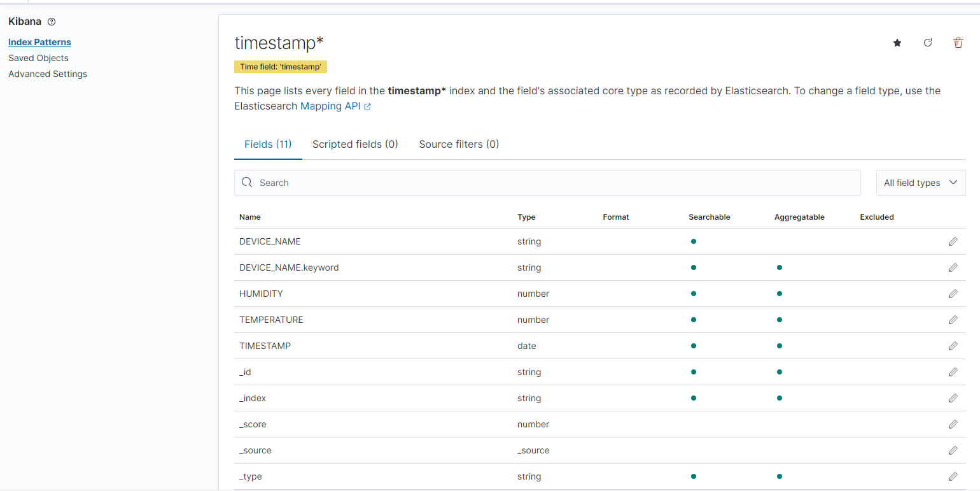Screen dimensions: 980x491
Task: Open Advanced Settings in sidebar
Action: pyautogui.click(x=48, y=74)
